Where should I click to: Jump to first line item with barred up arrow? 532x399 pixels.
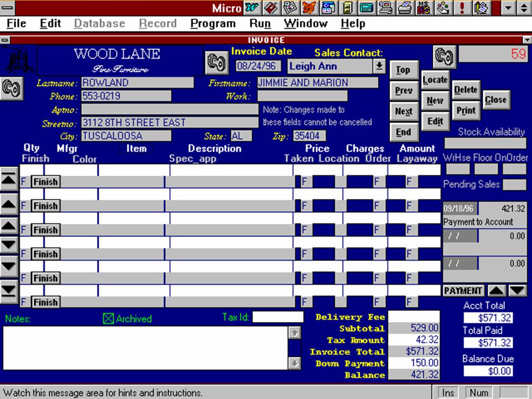[x=9, y=179]
